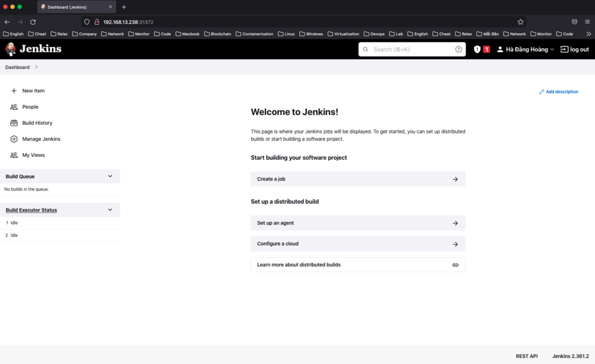Image resolution: width=595 pixels, height=364 pixels.
Task: Click the log out arrow icon
Action: [564, 49]
